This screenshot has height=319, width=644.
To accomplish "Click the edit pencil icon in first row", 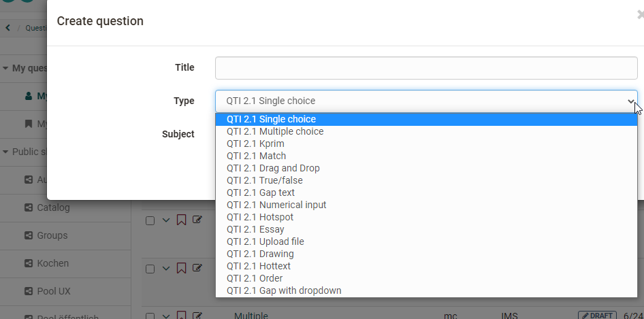I will [x=197, y=220].
